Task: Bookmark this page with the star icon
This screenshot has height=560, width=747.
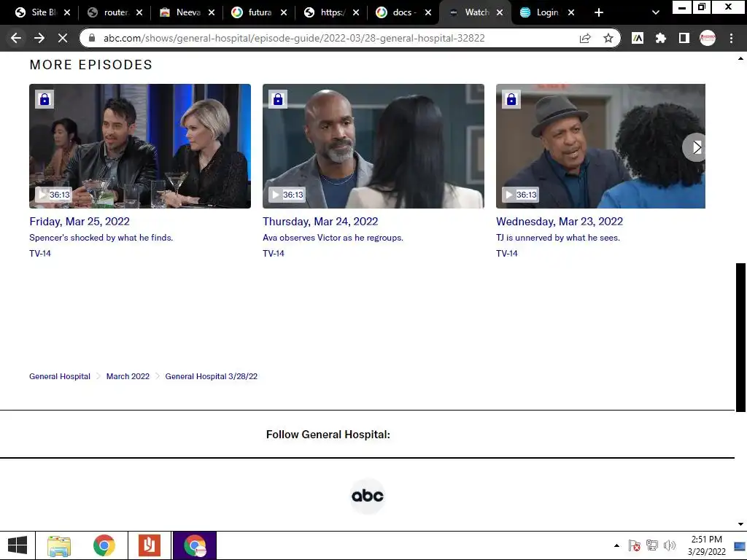Action: [x=608, y=38]
